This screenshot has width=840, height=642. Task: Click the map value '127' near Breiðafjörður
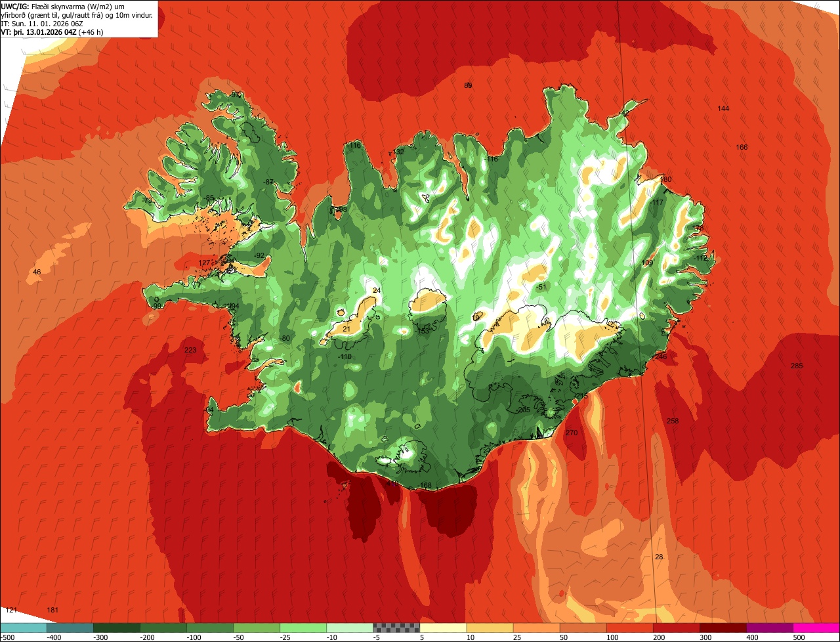pos(204,263)
